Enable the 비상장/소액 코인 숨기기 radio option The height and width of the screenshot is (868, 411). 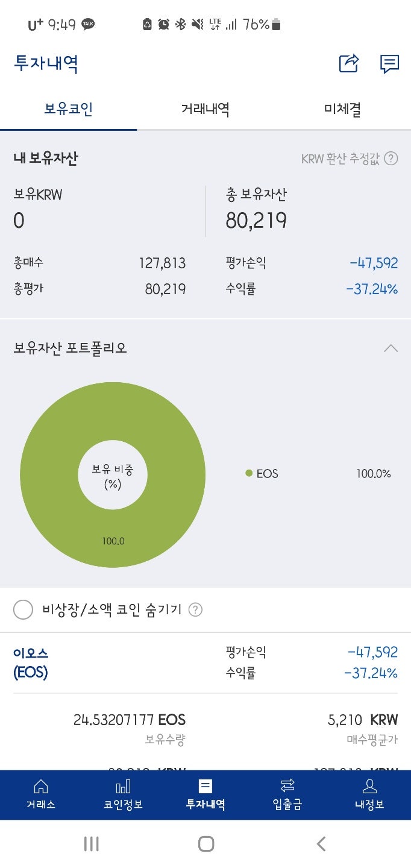tap(23, 610)
